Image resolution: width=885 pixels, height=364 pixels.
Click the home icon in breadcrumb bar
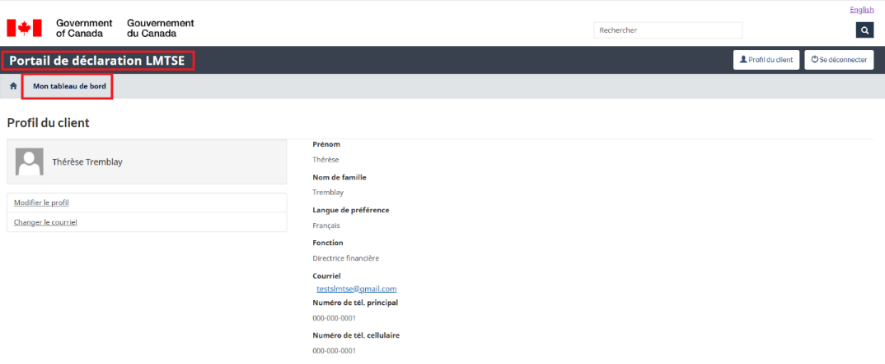pyautogui.click(x=14, y=86)
